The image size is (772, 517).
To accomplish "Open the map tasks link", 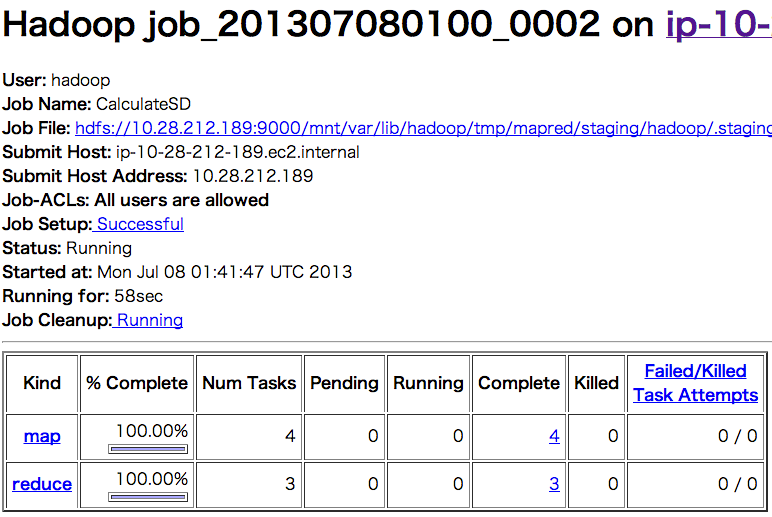I will tap(42, 436).
